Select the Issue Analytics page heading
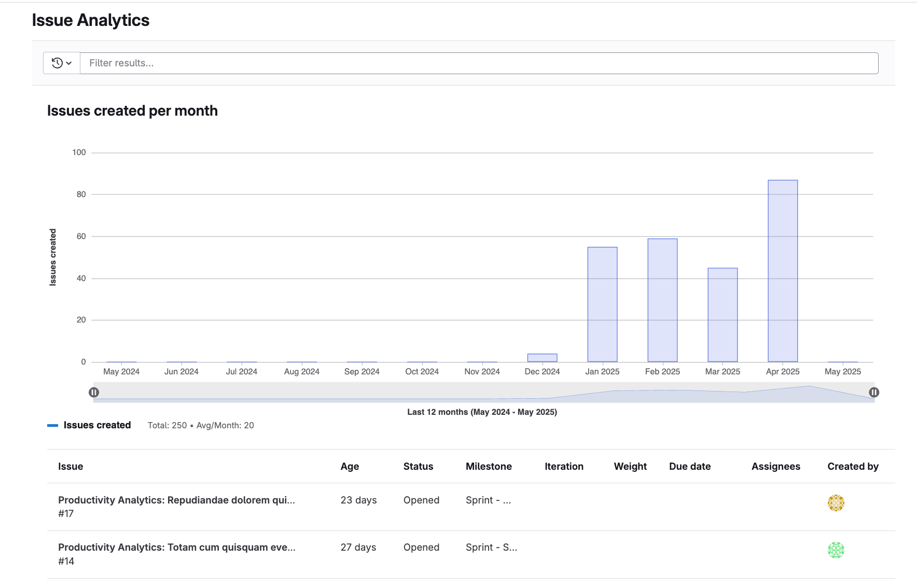 tap(90, 20)
